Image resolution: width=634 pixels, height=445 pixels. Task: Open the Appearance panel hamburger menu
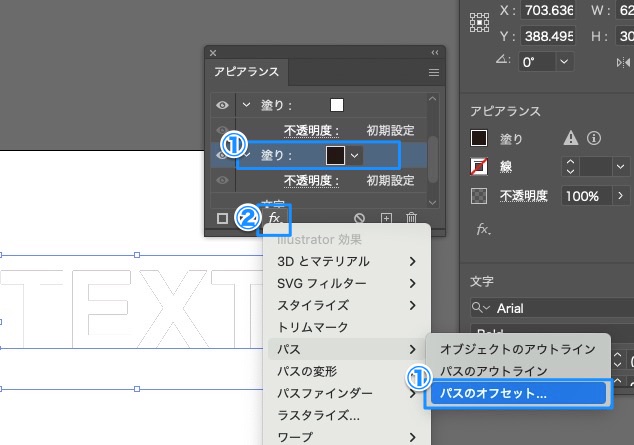pyautogui.click(x=434, y=73)
